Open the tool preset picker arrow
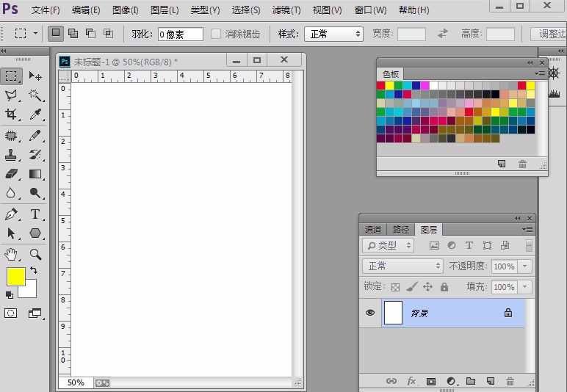Image resolution: width=567 pixels, height=392 pixels. [x=35, y=34]
